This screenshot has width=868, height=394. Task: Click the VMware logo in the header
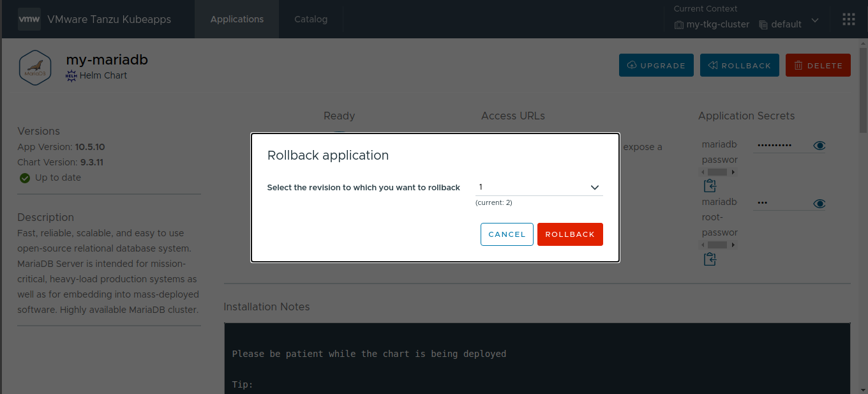29,19
